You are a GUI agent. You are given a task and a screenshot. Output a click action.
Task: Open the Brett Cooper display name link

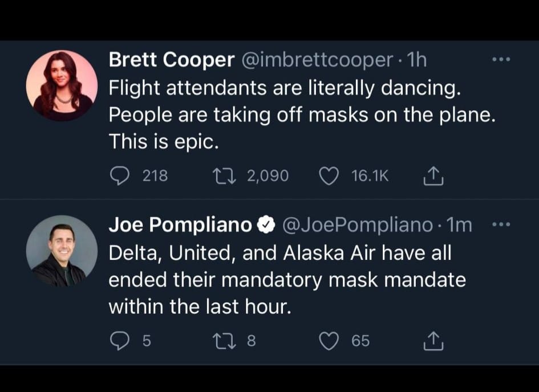pyautogui.click(x=171, y=60)
